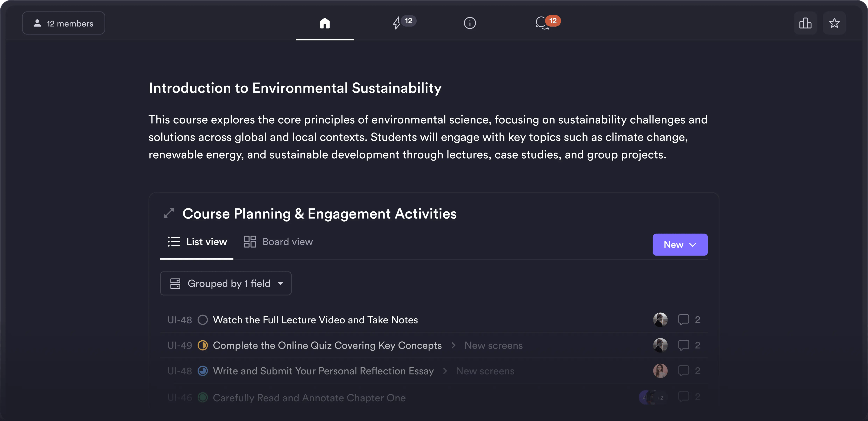868x421 pixels.
Task: Open the bar chart analytics icon
Action: 806,23
